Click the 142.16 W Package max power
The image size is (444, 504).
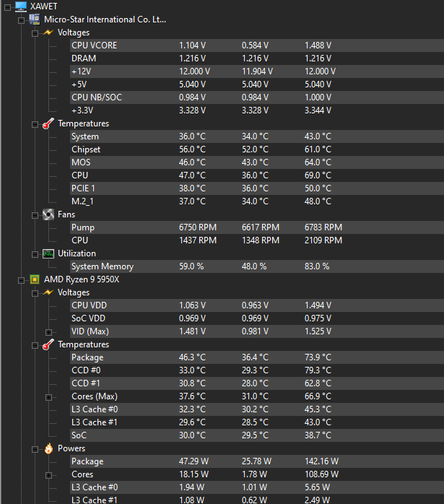(321, 461)
